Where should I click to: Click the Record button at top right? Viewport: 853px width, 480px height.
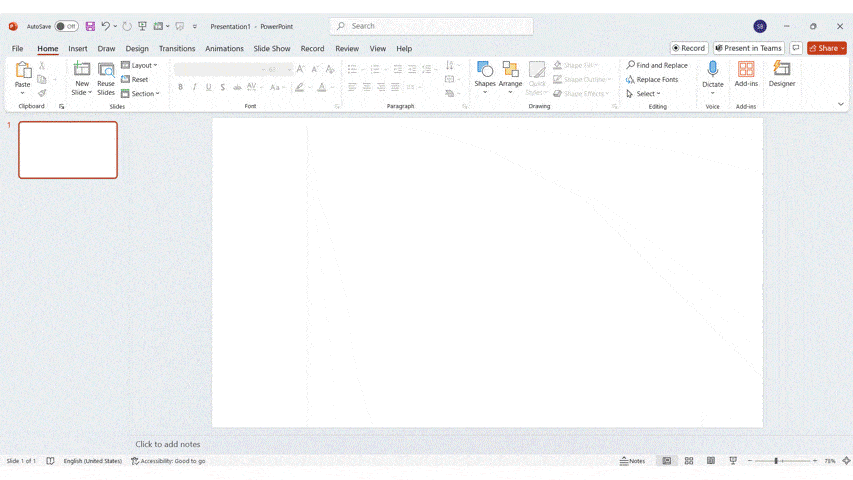coord(689,48)
